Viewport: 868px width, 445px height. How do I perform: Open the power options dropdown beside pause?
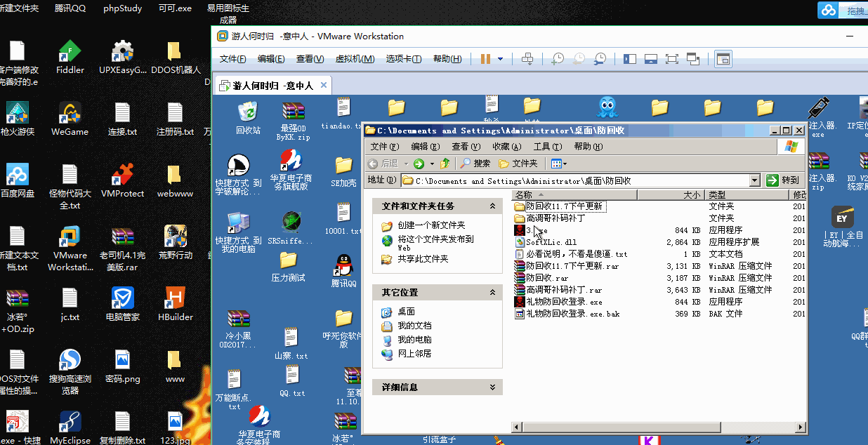500,59
